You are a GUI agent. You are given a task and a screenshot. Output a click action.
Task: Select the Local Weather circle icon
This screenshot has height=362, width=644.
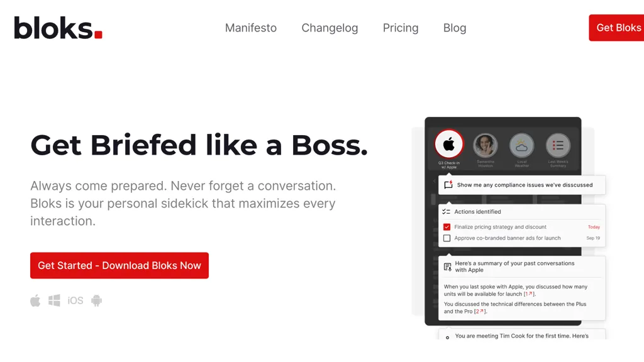pyautogui.click(x=521, y=145)
